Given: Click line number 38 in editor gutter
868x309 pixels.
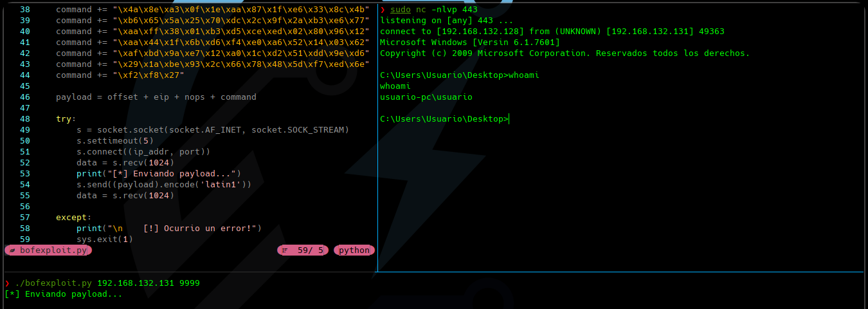Looking at the screenshot, I should coord(24,10).
